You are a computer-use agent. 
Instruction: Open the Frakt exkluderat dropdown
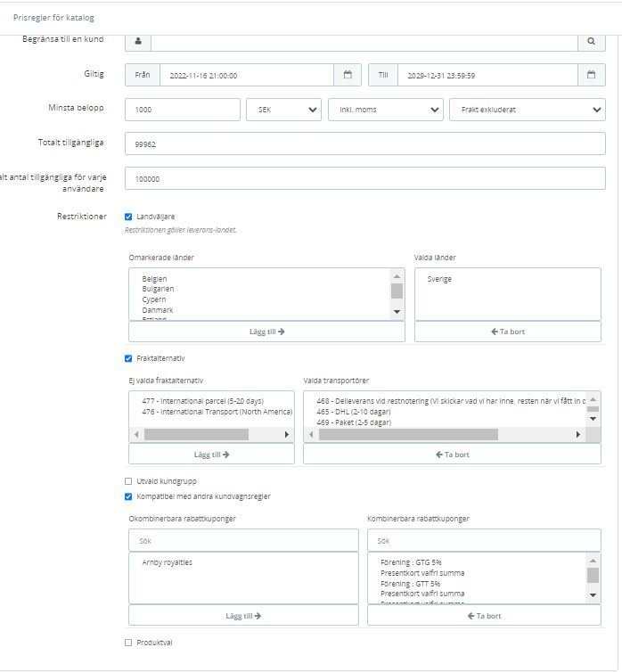[x=528, y=110]
